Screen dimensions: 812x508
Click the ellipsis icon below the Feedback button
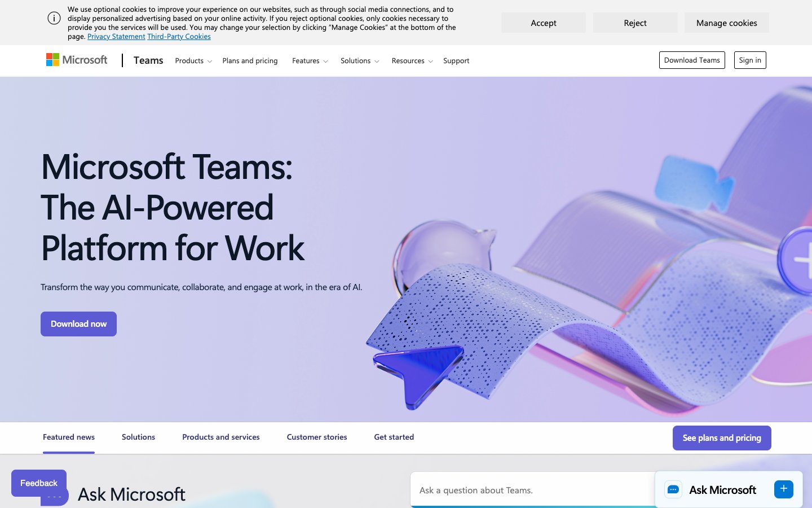pos(54,497)
